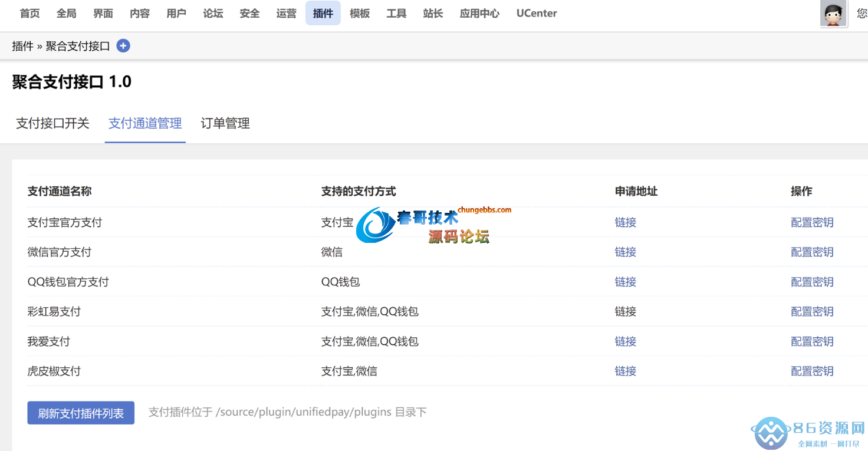Open the 站长 menu item
The width and height of the screenshot is (868, 451).
pos(433,13)
